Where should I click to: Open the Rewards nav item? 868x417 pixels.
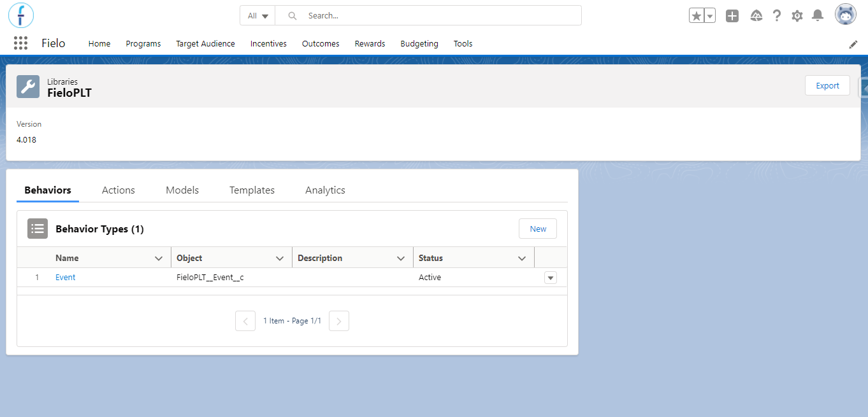(x=370, y=44)
